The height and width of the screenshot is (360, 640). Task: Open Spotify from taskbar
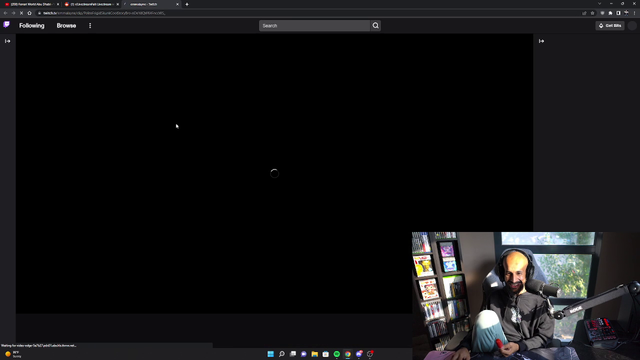tap(337, 354)
